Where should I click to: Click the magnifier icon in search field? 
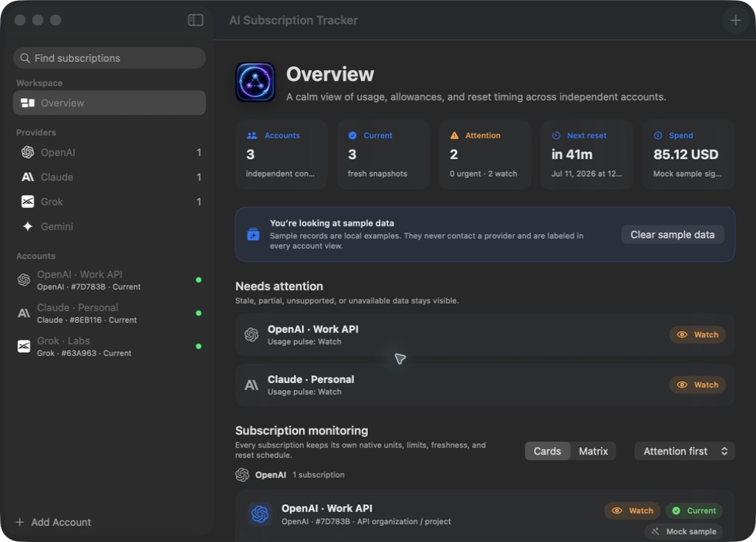point(25,58)
